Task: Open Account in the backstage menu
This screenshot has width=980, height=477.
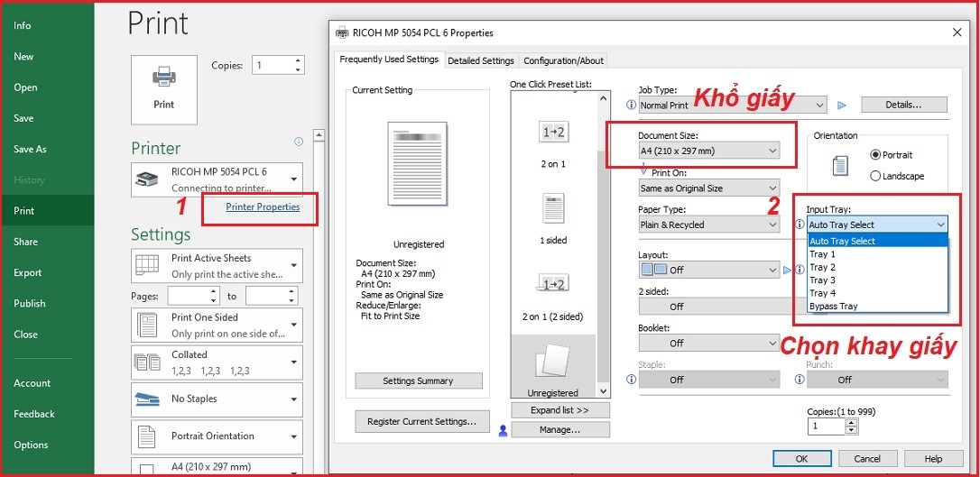Action: (32, 383)
